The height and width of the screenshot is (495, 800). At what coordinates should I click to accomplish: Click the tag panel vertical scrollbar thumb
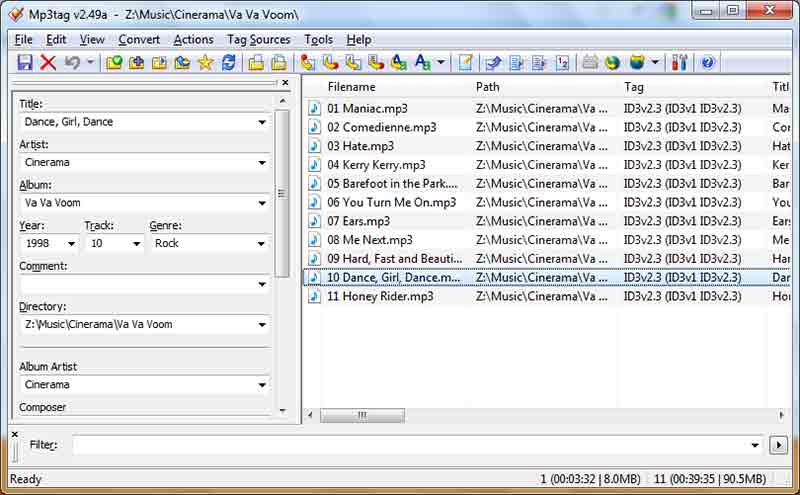282,193
